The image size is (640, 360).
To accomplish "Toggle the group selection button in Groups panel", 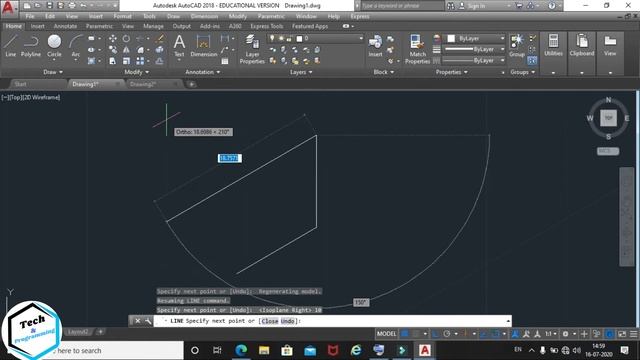I will (532, 61).
